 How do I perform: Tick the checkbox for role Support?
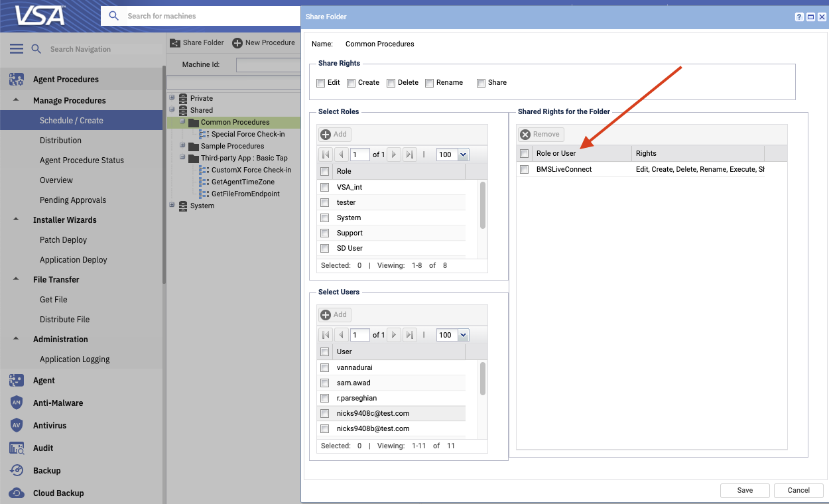coord(325,233)
